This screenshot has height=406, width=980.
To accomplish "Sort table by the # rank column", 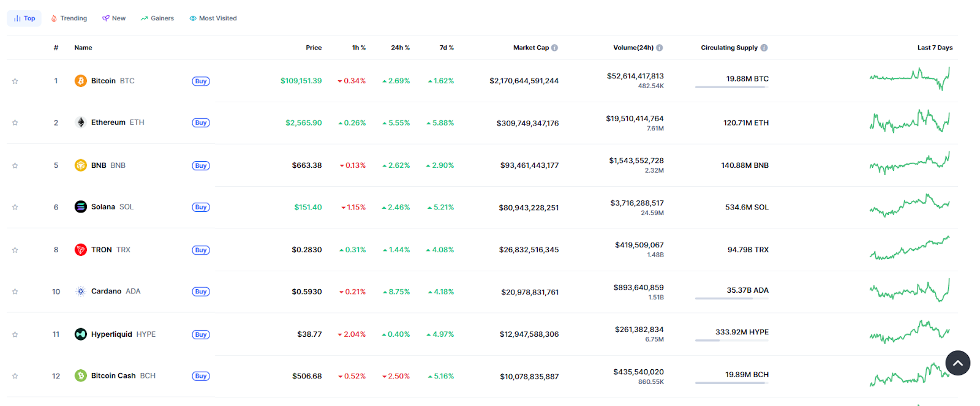I will pyautogui.click(x=56, y=48).
